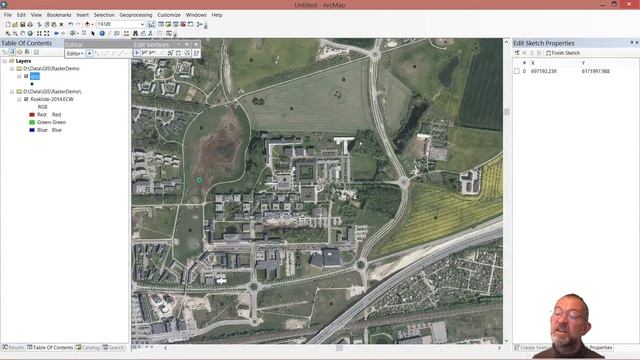This screenshot has height=360, width=640.
Task: Collapse the first D:\Data\GIS\RasterDemo group
Action: pos(12,69)
